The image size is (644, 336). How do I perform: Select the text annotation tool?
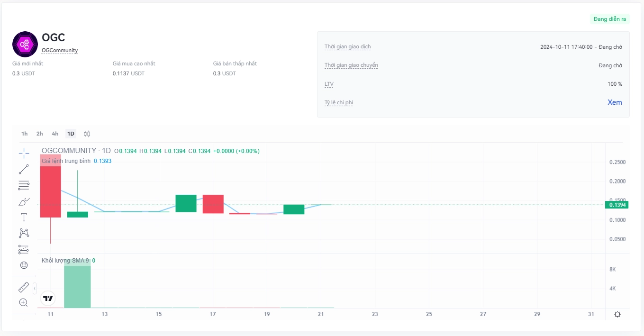[24, 217]
